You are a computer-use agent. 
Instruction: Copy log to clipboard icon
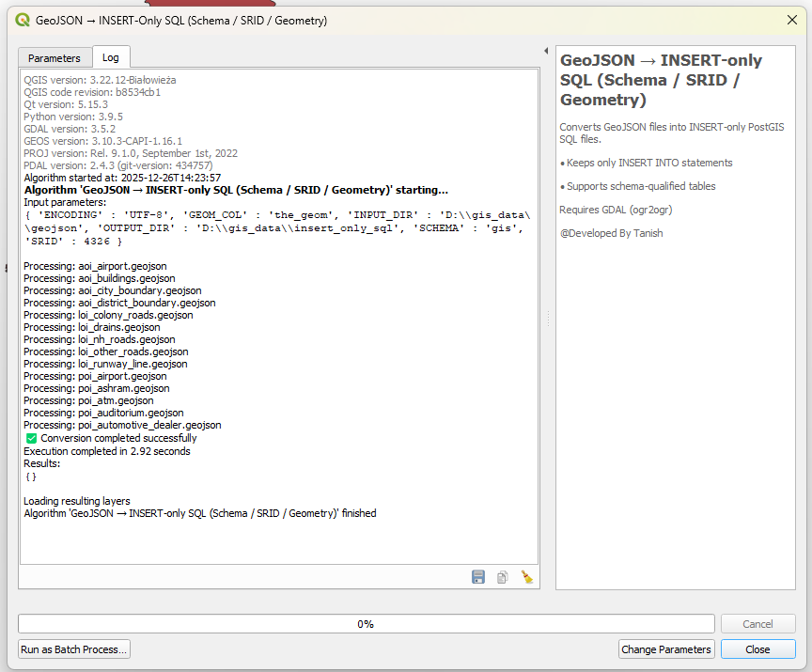502,577
